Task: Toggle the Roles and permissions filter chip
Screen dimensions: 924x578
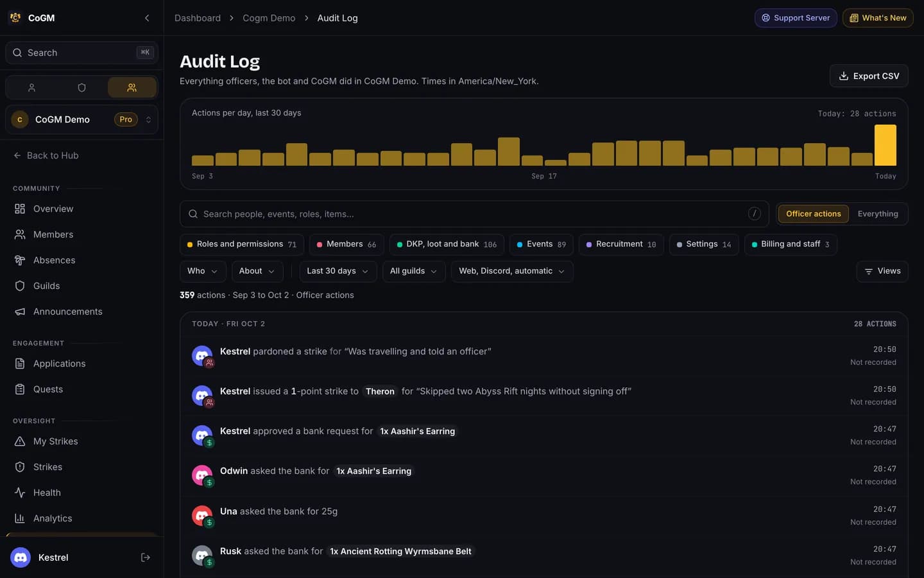Action: (242, 245)
